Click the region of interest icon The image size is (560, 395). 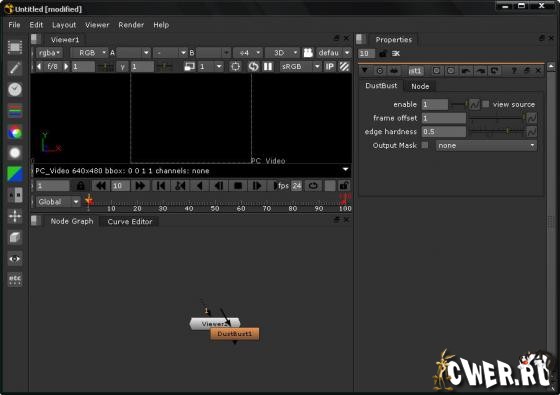(235, 66)
